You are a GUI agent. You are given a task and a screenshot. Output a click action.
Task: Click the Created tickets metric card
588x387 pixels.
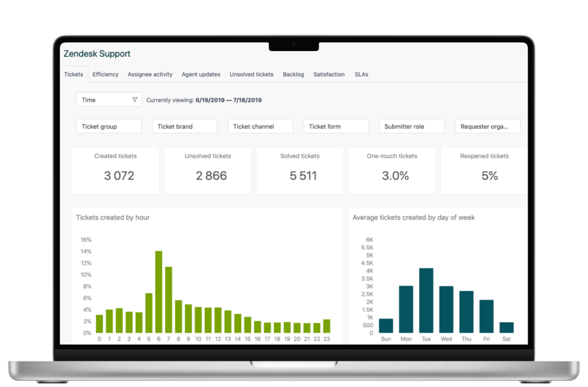point(115,170)
